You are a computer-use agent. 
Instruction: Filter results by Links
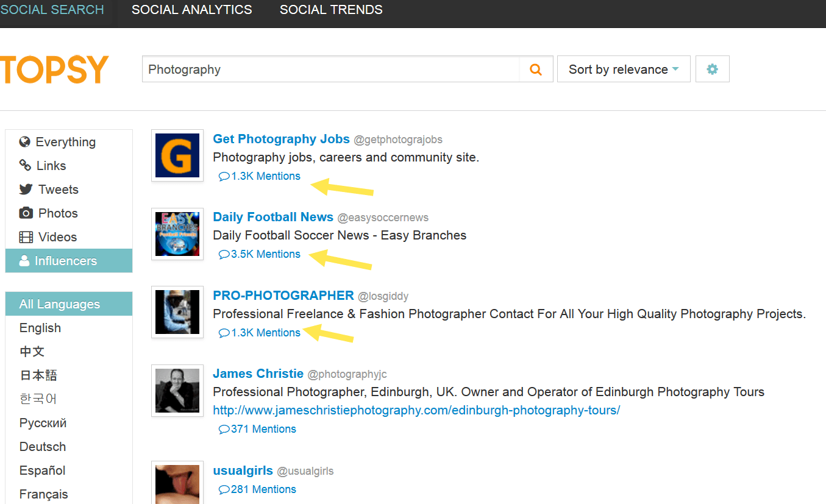pyautogui.click(x=51, y=166)
